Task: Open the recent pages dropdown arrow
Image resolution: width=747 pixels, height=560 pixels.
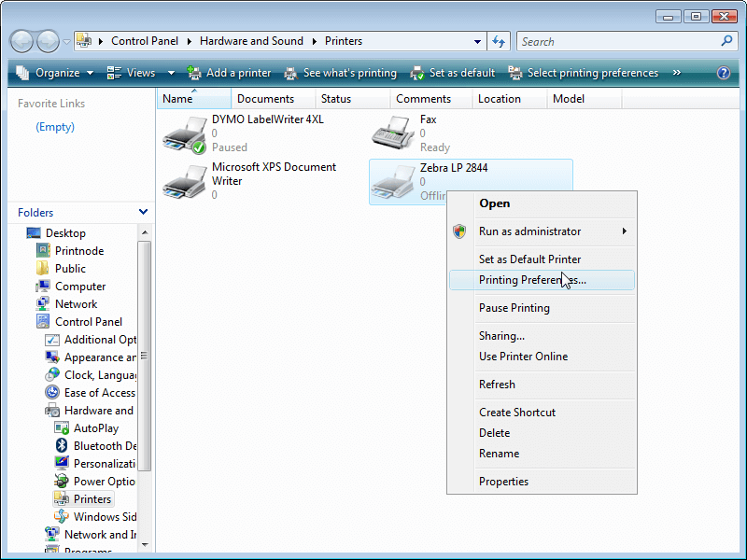Action: (66, 42)
